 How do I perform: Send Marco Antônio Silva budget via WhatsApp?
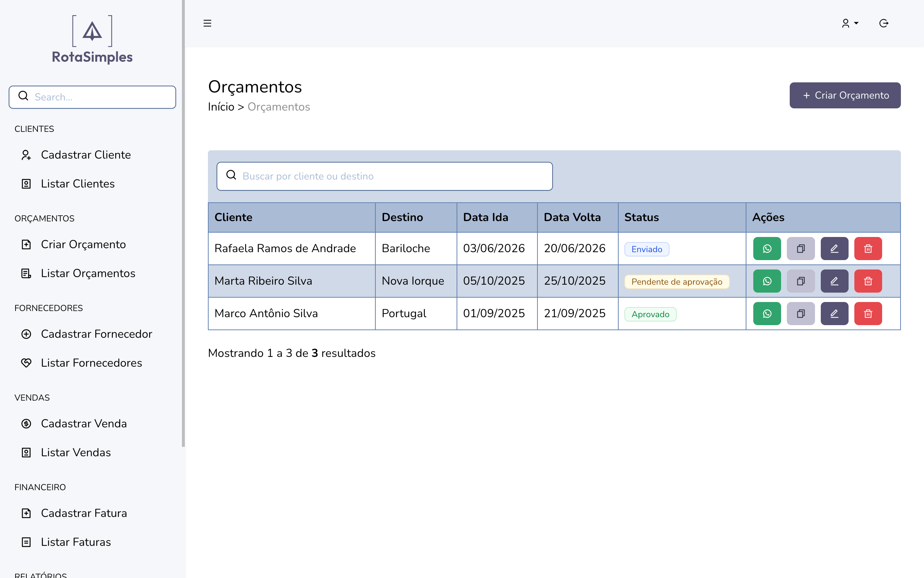point(767,314)
